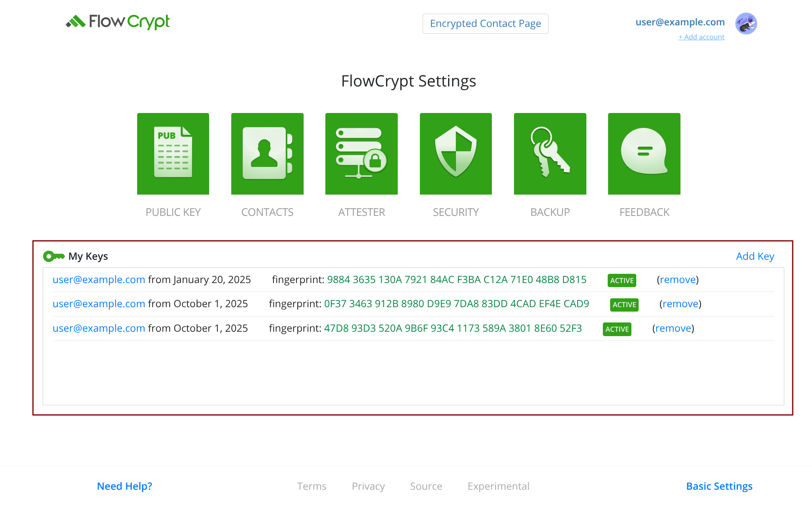Open the Public Key settings icon

[173, 154]
